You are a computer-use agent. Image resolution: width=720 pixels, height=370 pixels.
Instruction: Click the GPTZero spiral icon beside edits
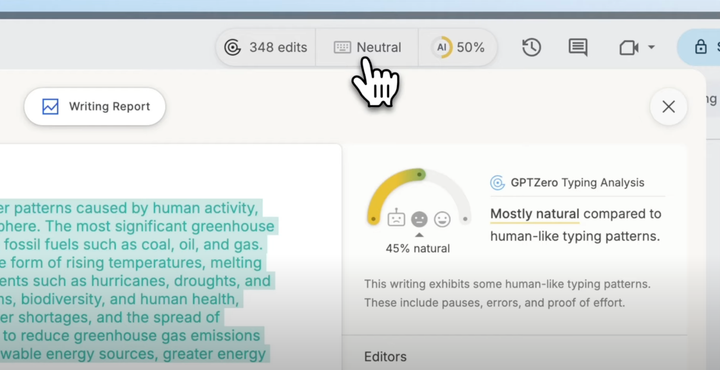232,47
